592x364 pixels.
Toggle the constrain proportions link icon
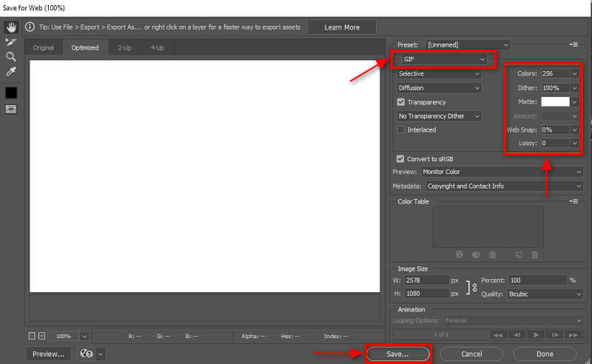point(474,287)
